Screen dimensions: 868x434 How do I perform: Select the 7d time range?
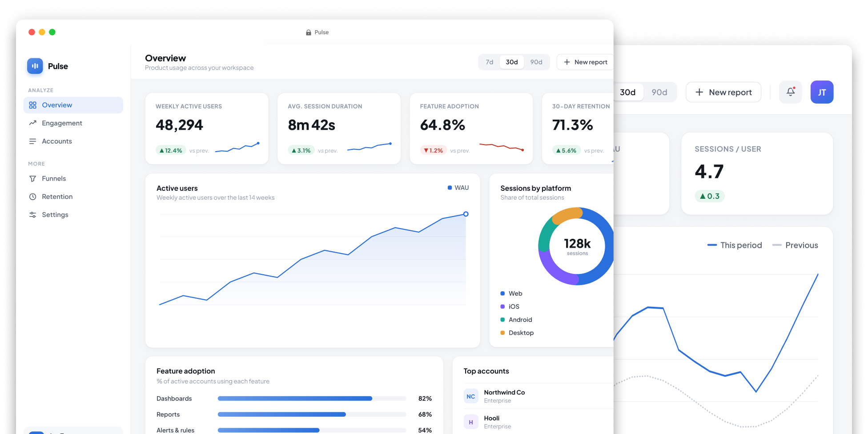pyautogui.click(x=489, y=62)
